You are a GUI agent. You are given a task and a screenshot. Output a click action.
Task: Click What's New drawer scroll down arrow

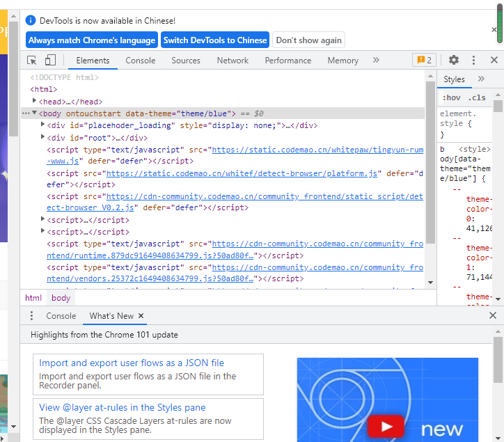(x=498, y=438)
